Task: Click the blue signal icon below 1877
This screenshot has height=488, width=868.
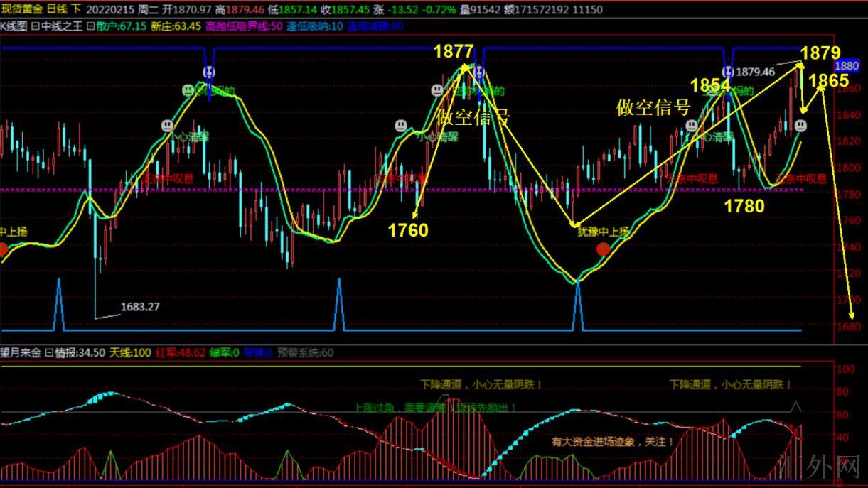Action: coord(479,72)
